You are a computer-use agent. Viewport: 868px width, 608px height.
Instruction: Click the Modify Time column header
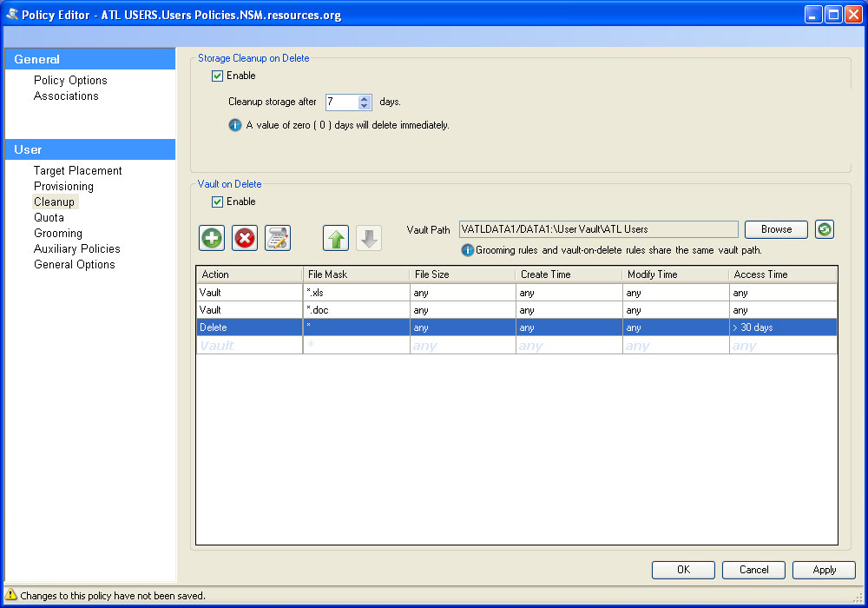676,274
